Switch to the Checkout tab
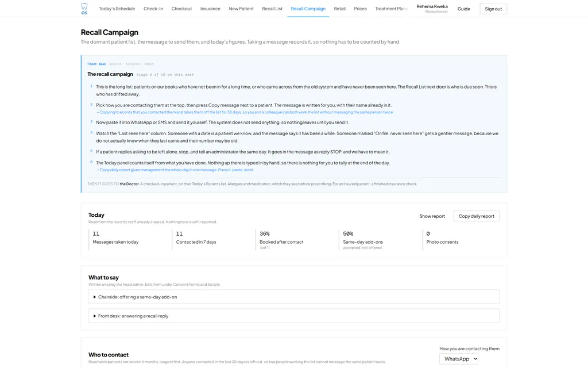 181,9
